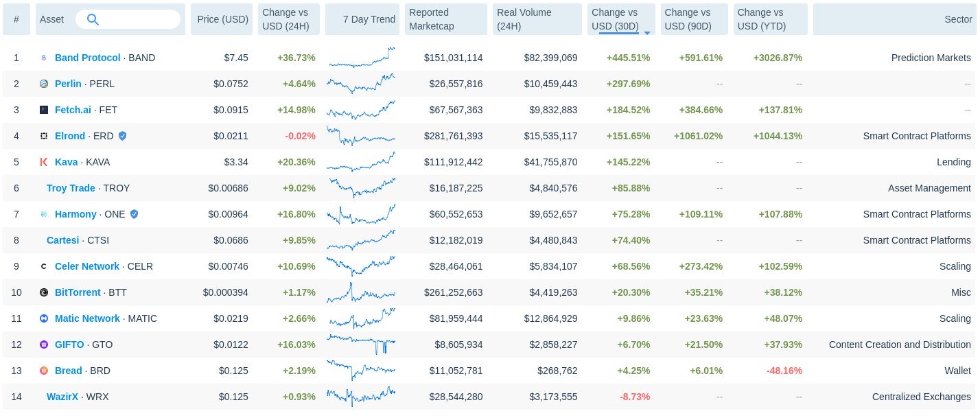Sort by the Price (USD) column header
Image resolution: width=980 pixels, height=420 pixels.
pyautogui.click(x=221, y=19)
